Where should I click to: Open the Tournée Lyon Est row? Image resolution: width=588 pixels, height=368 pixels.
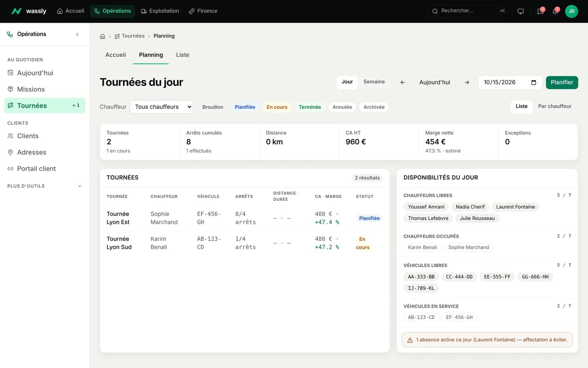pos(245,218)
